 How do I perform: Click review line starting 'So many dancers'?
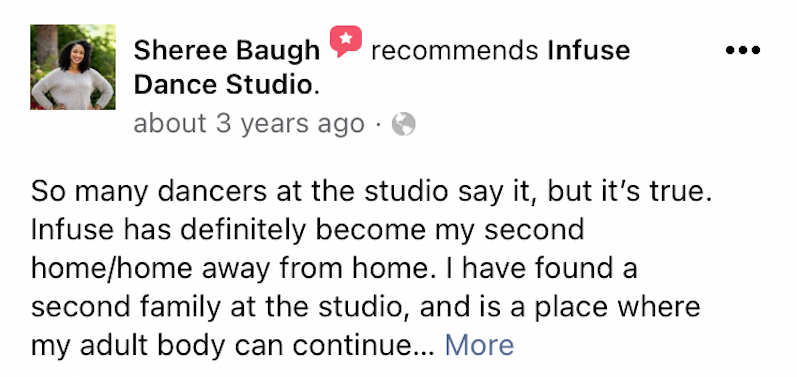point(371,192)
